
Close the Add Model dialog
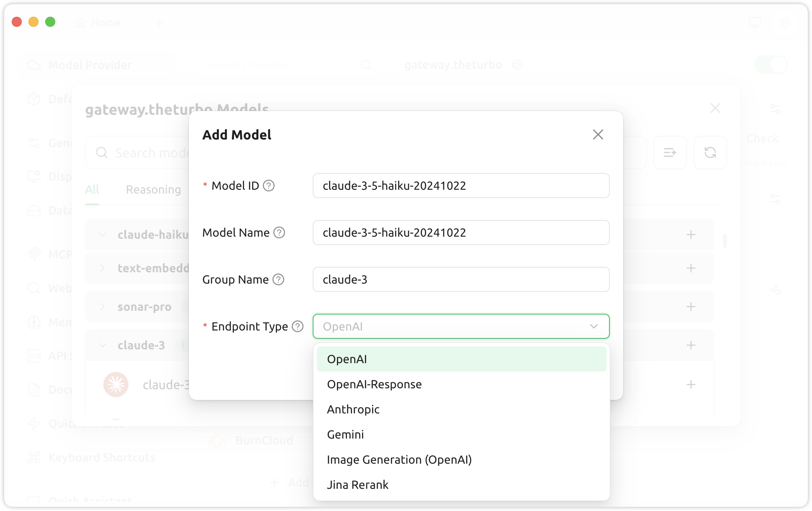(x=598, y=134)
